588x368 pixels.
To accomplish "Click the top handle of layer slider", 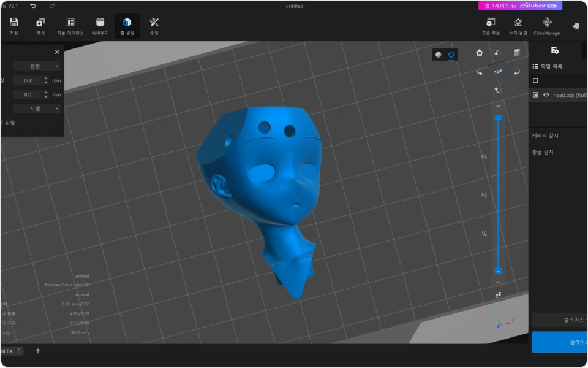I will pyautogui.click(x=498, y=118).
